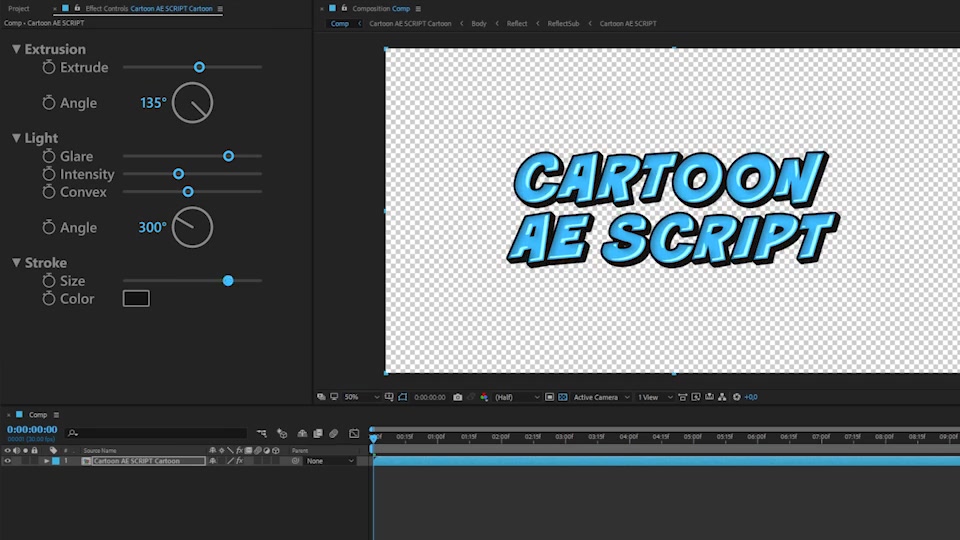Viewport: 960px width, 540px height.
Task: Click the viewer timecode 0:00:00:00
Action: click(430, 397)
